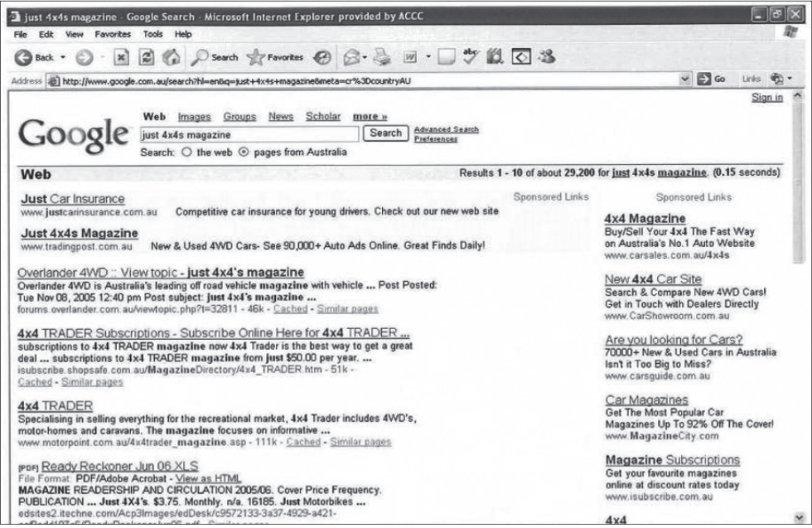Viewport: 812px width, 528px height.
Task: Open the Favorites pane
Action: (x=275, y=57)
